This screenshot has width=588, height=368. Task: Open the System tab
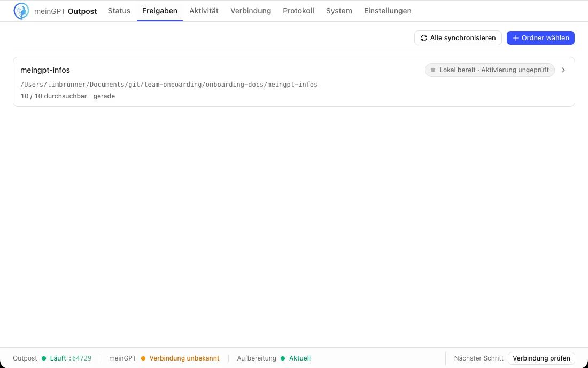(x=339, y=11)
